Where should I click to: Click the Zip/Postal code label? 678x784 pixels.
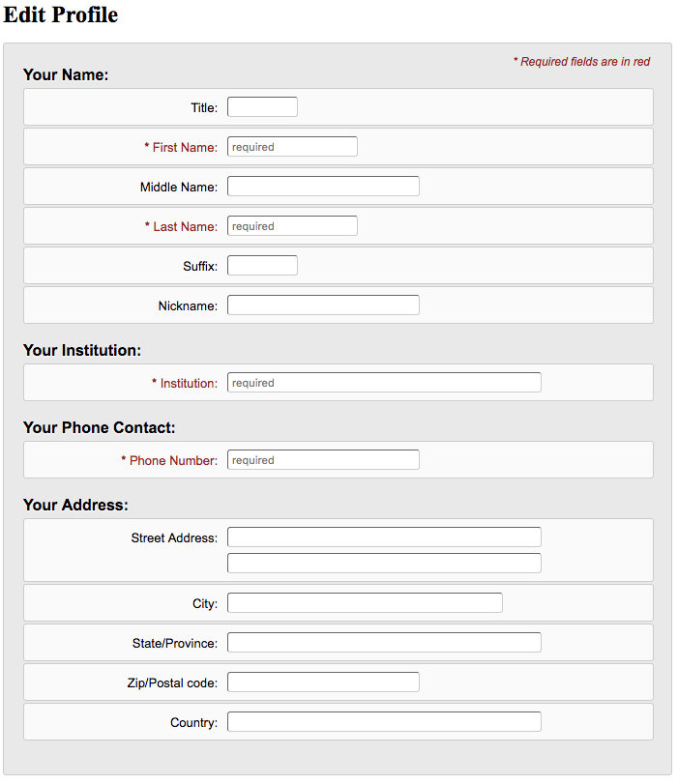click(x=172, y=683)
